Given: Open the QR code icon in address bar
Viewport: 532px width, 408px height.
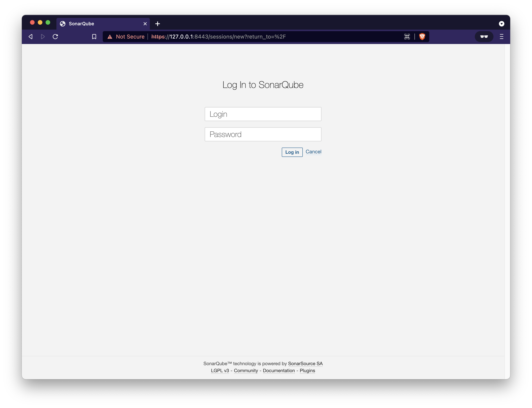Looking at the screenshot, I should click(x=407, y=37).
